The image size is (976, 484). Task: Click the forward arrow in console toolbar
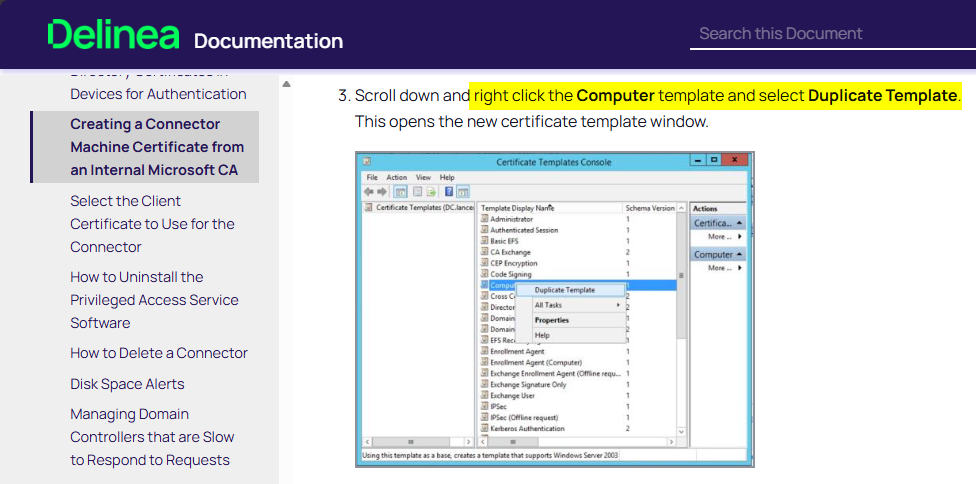point(381,191)
